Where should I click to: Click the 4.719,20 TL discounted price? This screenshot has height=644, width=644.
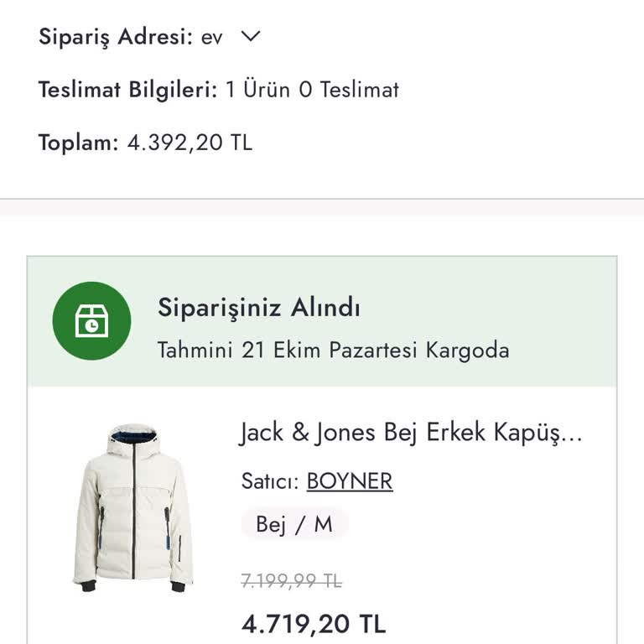pyautogui.click(x=314, y=624)
